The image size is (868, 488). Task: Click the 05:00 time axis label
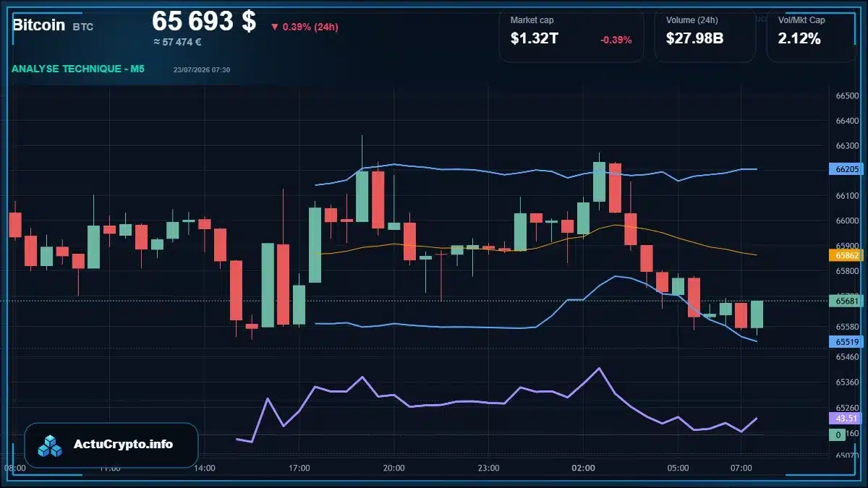pyautogui.click(x=678, y=468)
